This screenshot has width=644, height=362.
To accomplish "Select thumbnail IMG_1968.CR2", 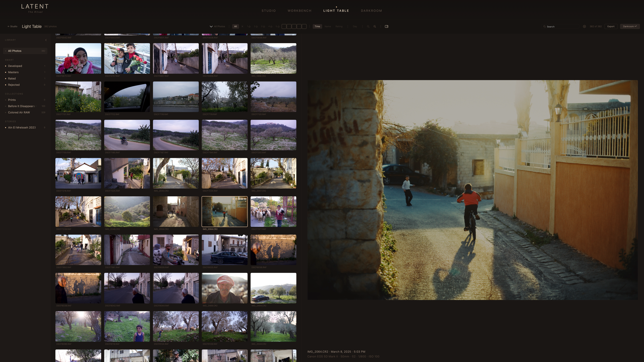I will coord(273,58).
